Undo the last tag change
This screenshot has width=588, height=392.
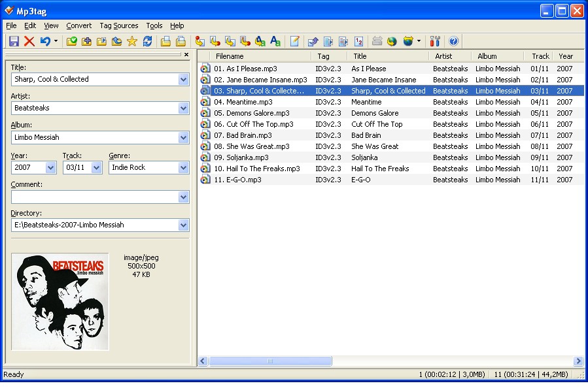[x=44, y=41]
